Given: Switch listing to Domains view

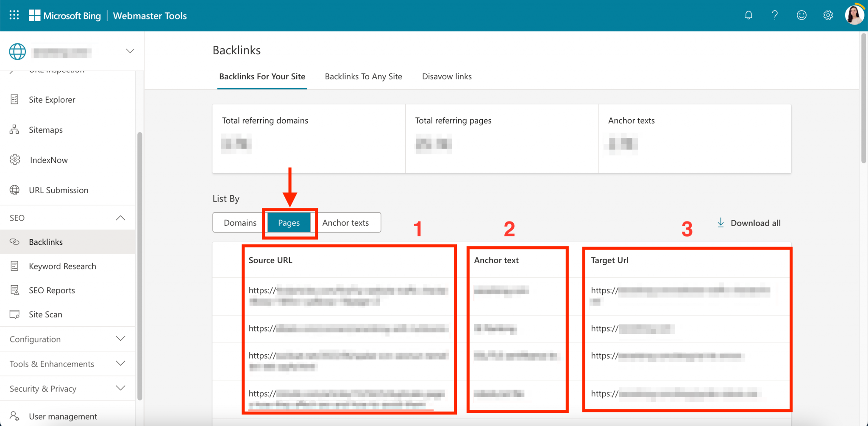Looking at the screenshot, I should point(240,222).
